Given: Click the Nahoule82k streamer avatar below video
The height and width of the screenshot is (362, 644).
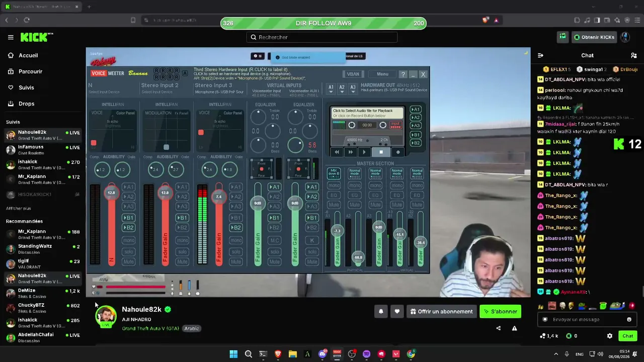Looking at the screenshot, I should tap(106, 316).
